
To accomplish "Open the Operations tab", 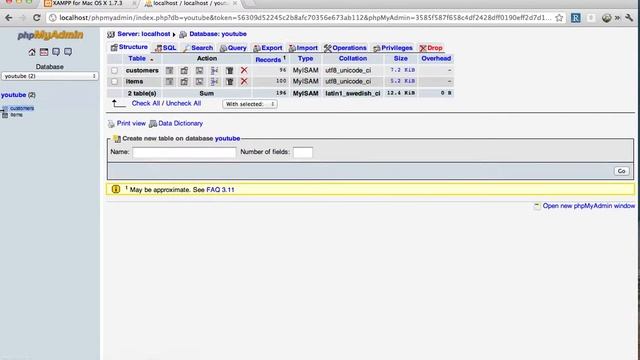I will [x=345, y=48].
